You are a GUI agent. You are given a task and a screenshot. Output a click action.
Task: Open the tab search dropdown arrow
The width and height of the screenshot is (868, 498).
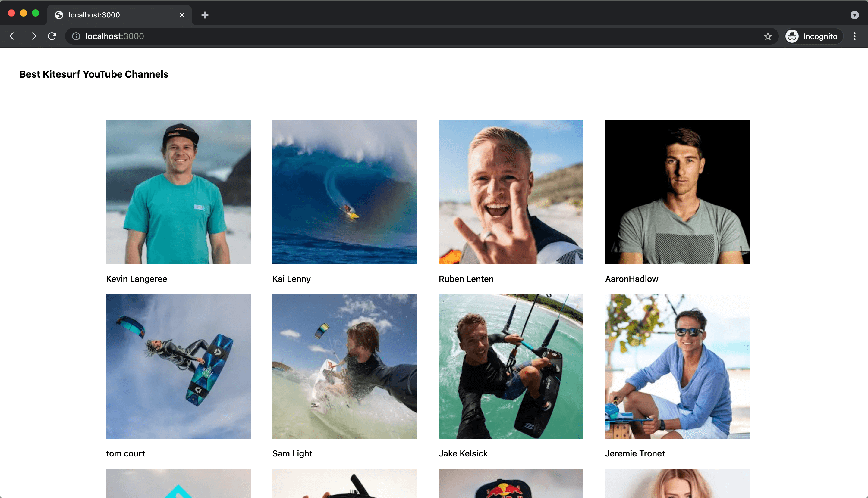854,15
